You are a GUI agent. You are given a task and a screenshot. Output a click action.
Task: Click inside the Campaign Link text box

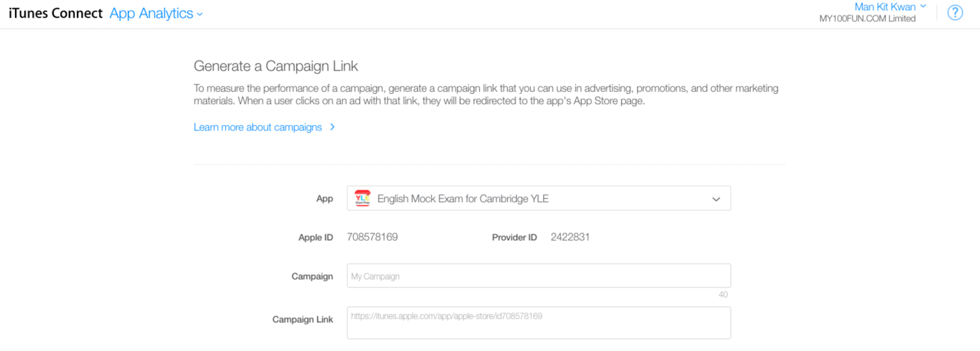click(x=538, y=323)
